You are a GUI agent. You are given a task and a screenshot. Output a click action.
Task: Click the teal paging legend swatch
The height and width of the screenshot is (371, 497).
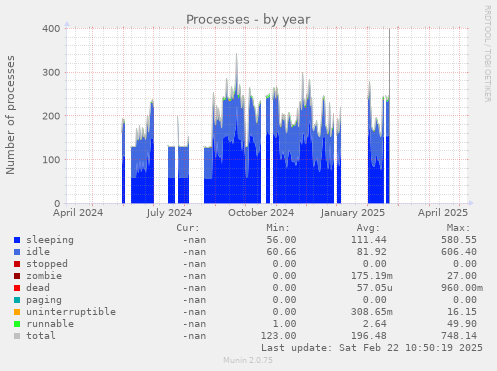tap(17, 300)
